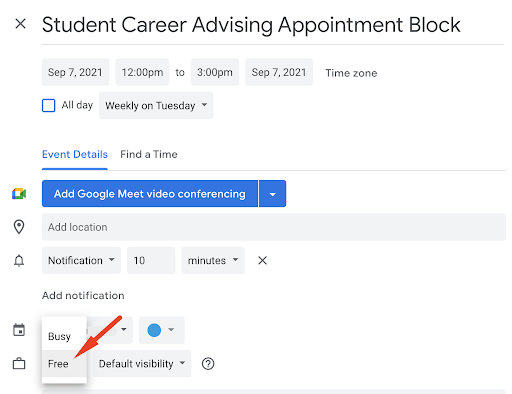Click Add notification

[x=83, y=296]
